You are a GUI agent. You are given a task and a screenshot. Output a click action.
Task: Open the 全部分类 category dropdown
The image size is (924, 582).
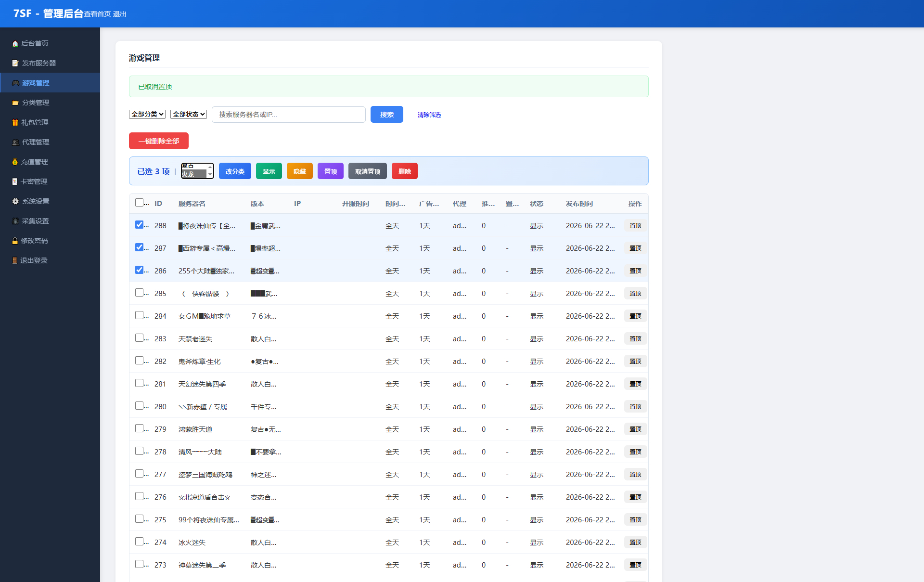pyautogui.click(x=147, y=114)
